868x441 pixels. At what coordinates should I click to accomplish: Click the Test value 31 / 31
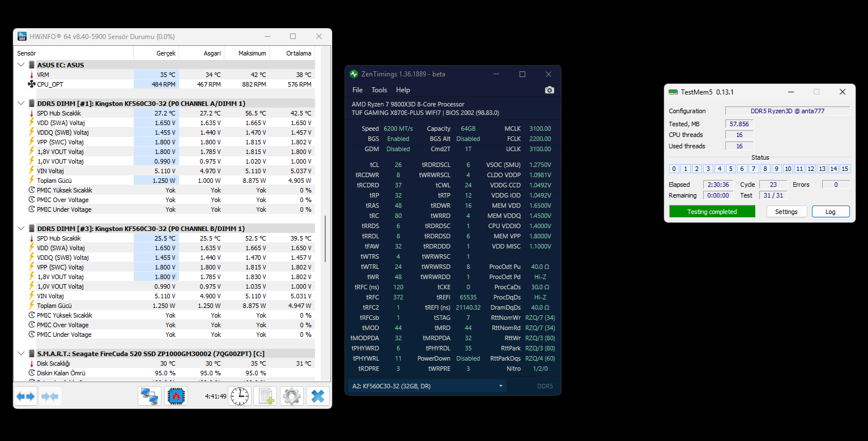(x=773, y=195)
